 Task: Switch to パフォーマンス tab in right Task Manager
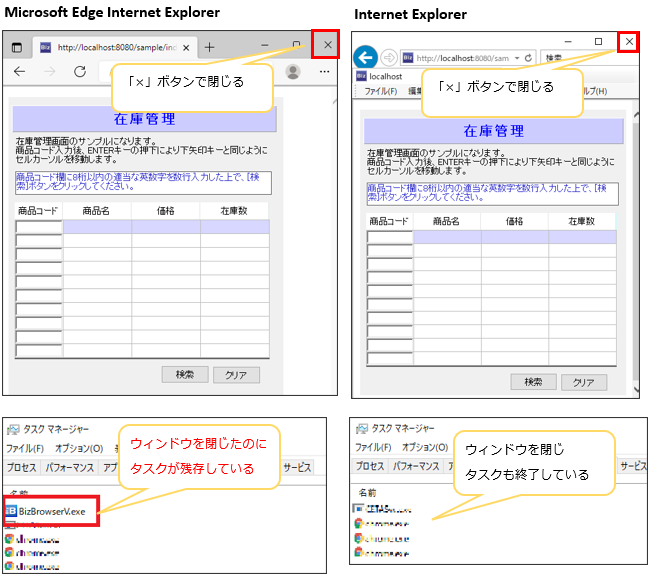pos(416,466)
